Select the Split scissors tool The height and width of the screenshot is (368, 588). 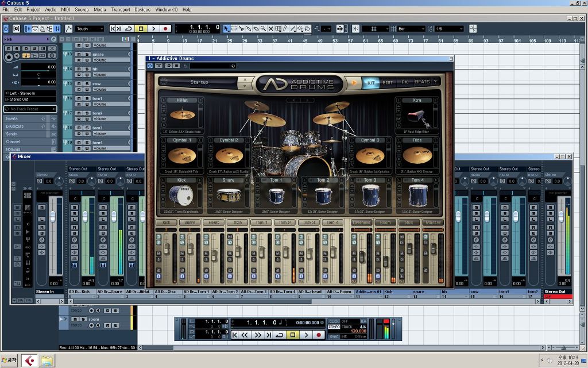tap(242, 29)
